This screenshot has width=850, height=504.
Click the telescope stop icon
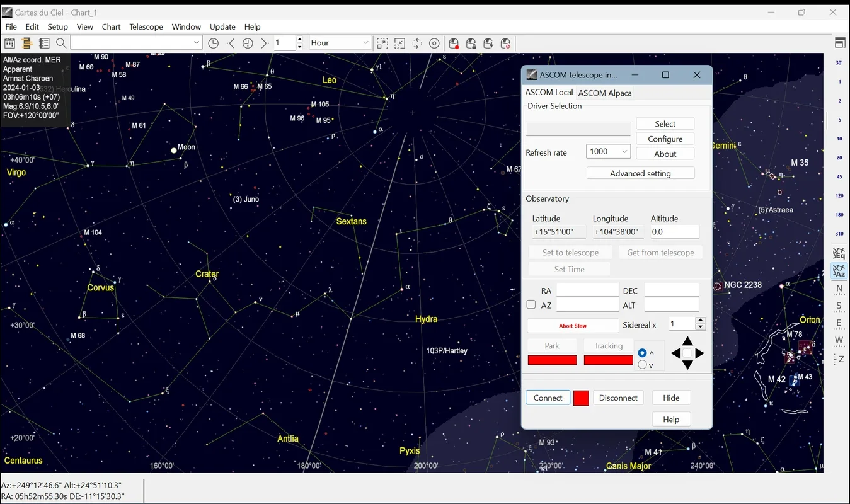tap(505, 43)
